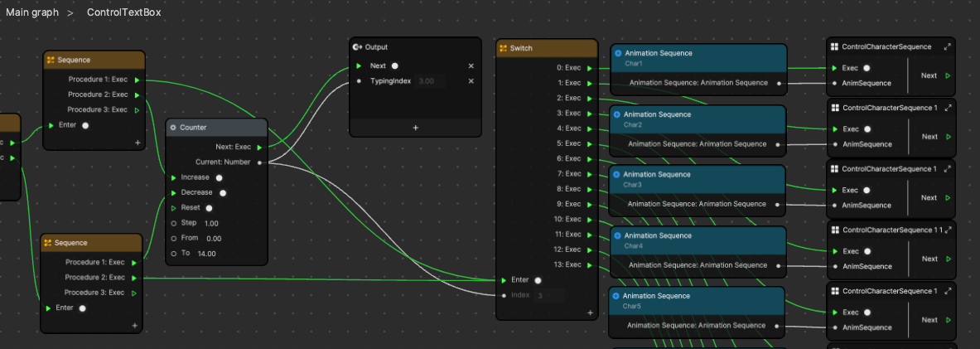980x349 pixels.
Task: Toggle the Reset trigger circle on Counter
Action: 209,208
